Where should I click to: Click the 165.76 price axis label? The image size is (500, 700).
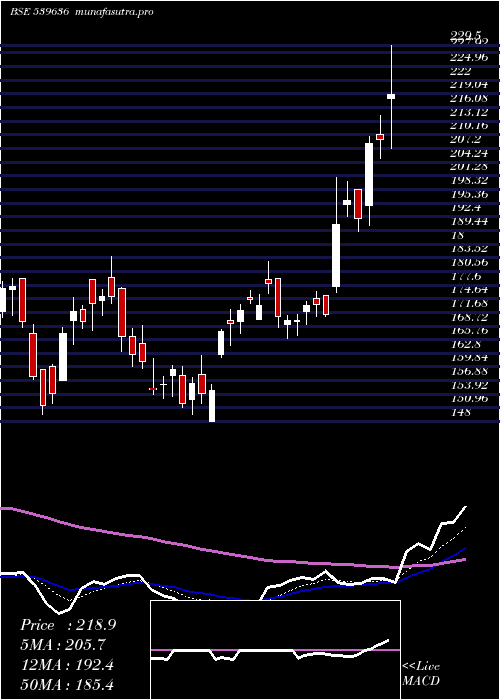pos(470,331)
